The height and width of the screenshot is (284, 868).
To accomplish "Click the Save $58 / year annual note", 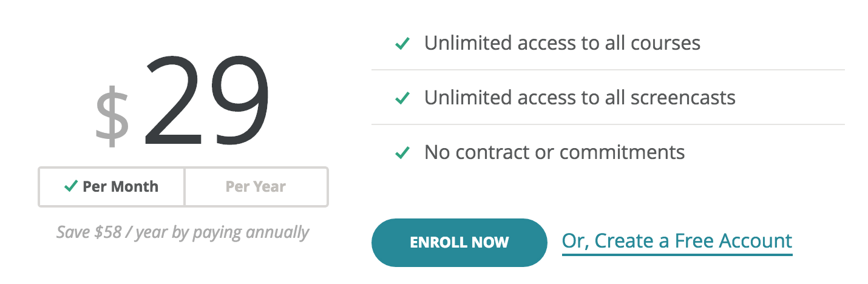I will coord(183,232).
